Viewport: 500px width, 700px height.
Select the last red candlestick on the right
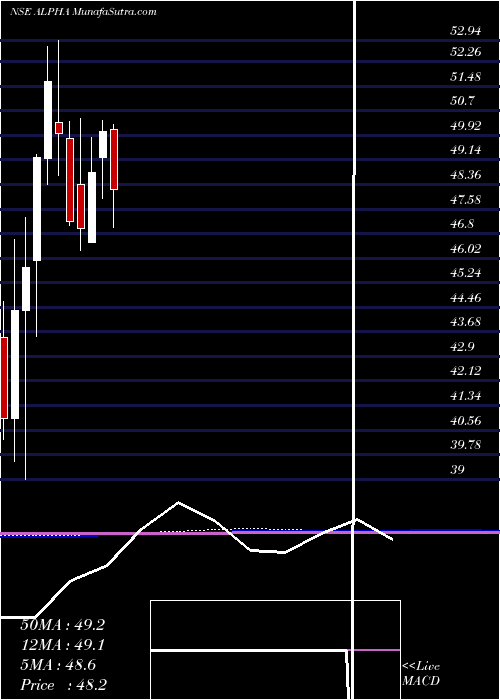114,159
